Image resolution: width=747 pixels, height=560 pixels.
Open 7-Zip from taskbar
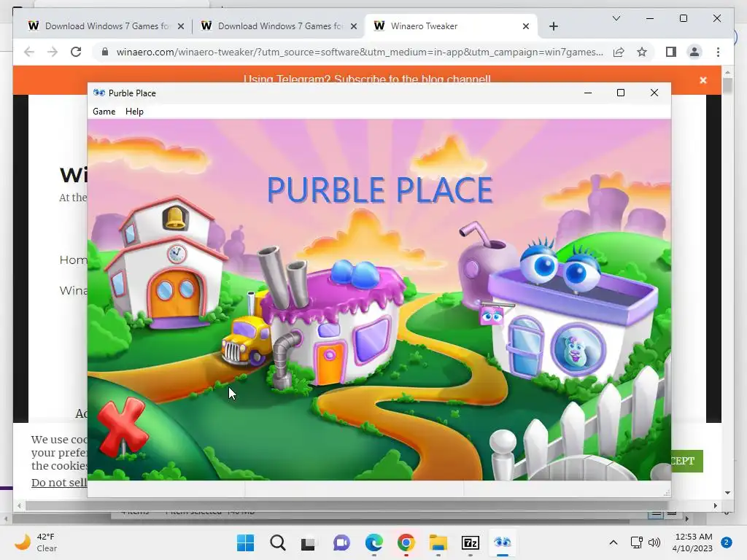point(471,542)
